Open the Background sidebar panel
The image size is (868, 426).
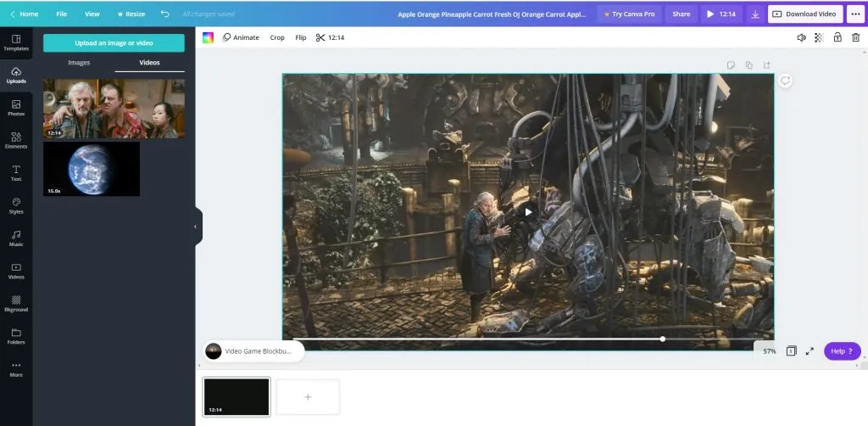click(16, 304)
